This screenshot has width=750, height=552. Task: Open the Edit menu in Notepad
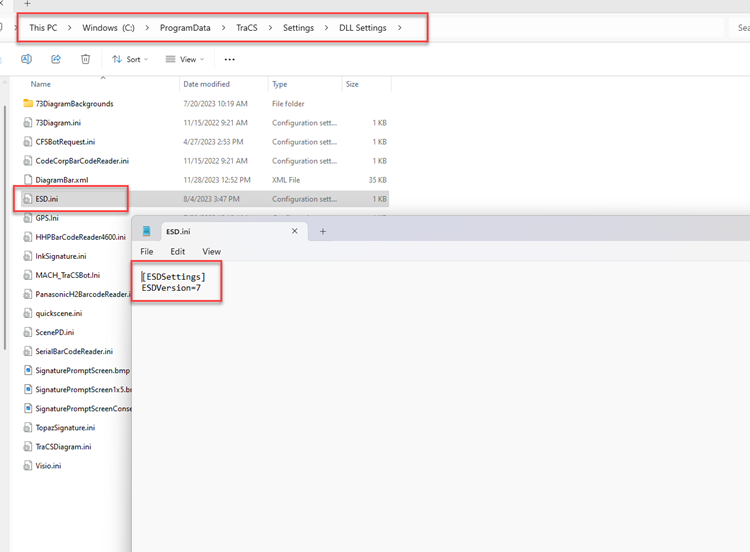pyautogui.click(x=177, y=252)
